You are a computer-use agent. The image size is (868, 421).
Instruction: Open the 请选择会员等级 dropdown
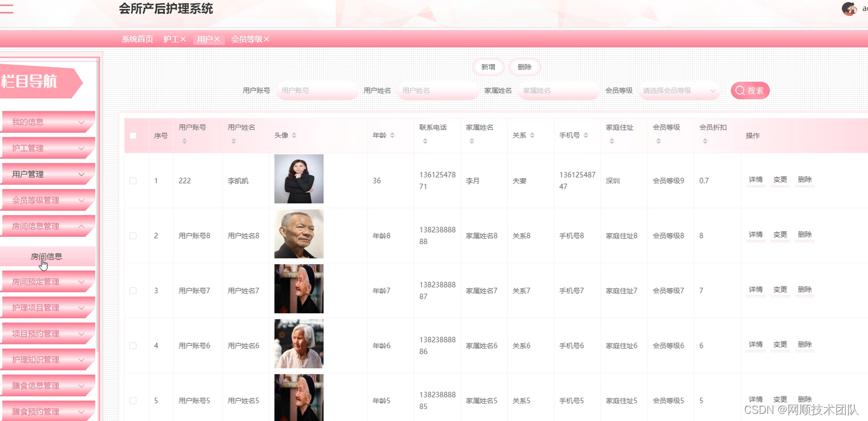click(679, 90)
